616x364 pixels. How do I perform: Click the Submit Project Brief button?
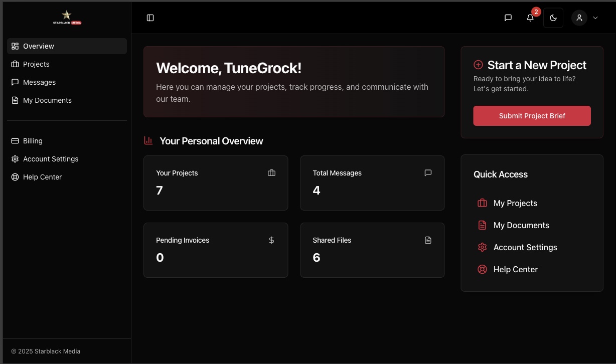(x=532, y=116)
